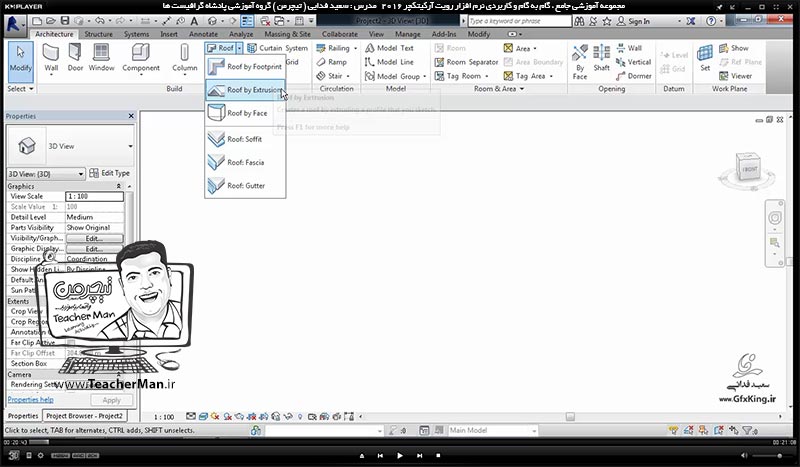800x467 pixels.
Task: Select Roof: Soffit option
Action: pyautogui.click(x=245, y=139)
